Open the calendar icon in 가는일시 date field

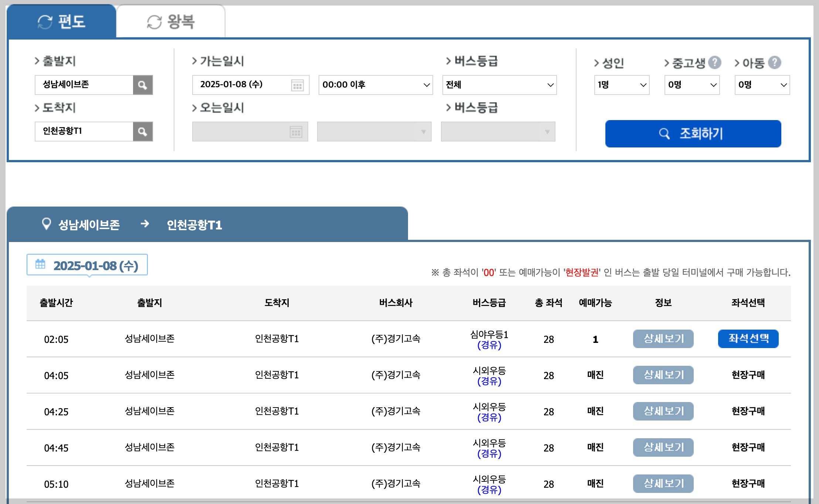pos(297,85)
